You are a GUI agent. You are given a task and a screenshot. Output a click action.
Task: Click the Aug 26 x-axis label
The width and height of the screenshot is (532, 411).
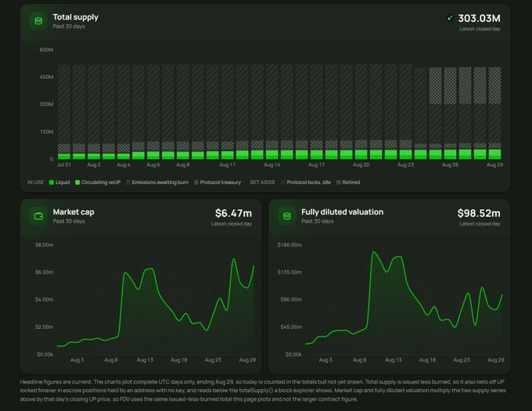pyautogui.click(x=450, y=164)
